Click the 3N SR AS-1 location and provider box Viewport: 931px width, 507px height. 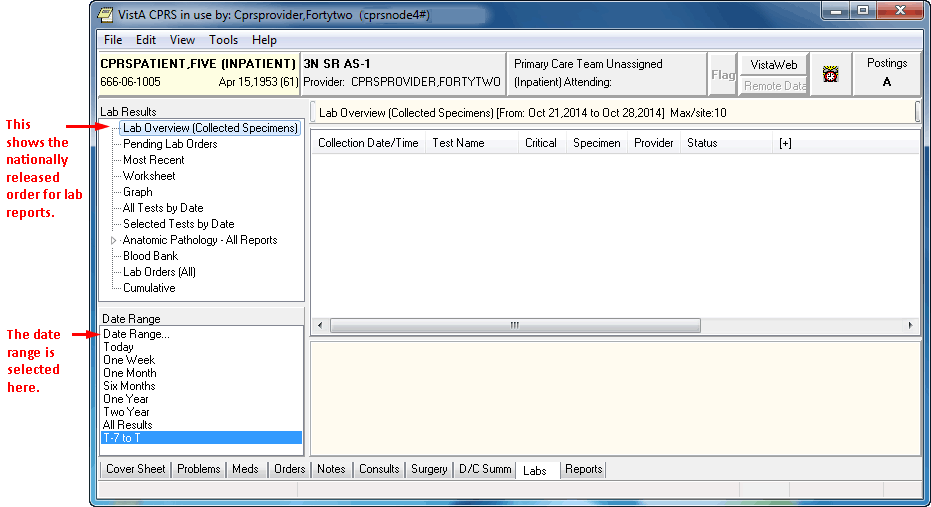click(x=403, y=73)
